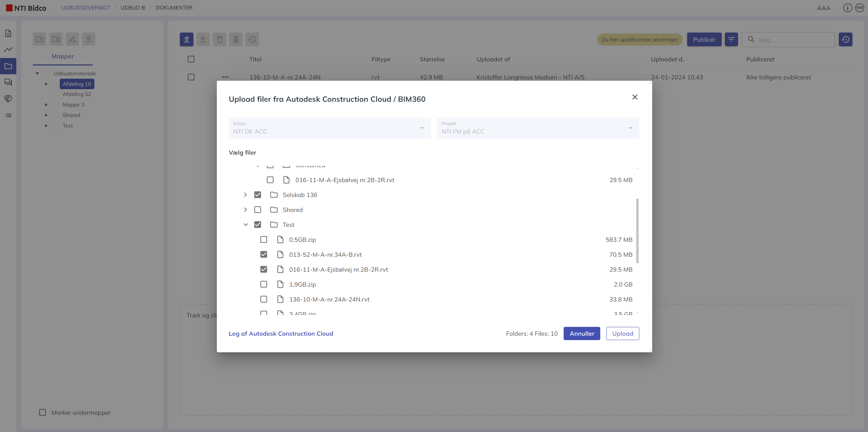Expand the Mappe 3 tree arrow
The height and width of the screenshot is (432, 868).
[x=46, y=104]
